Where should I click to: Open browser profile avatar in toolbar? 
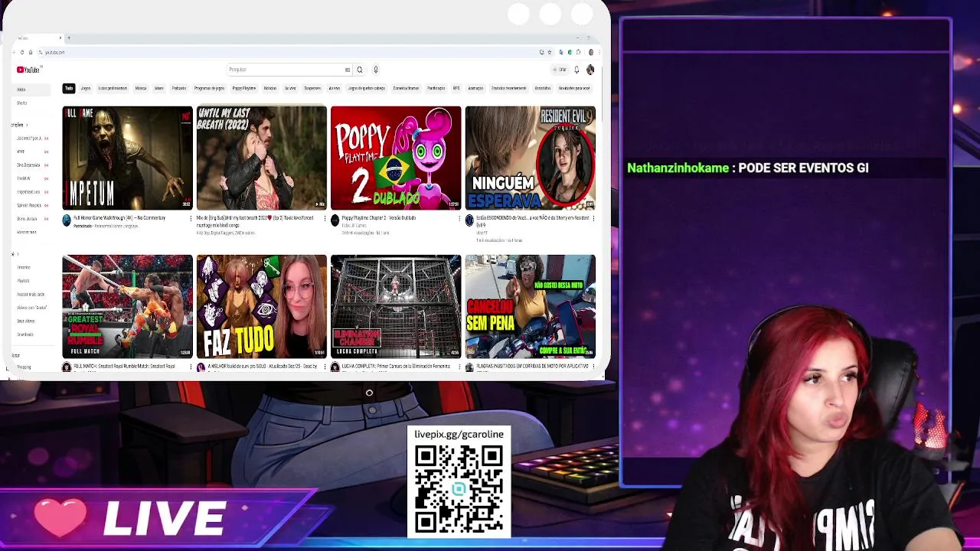click(x=591, y=52)
